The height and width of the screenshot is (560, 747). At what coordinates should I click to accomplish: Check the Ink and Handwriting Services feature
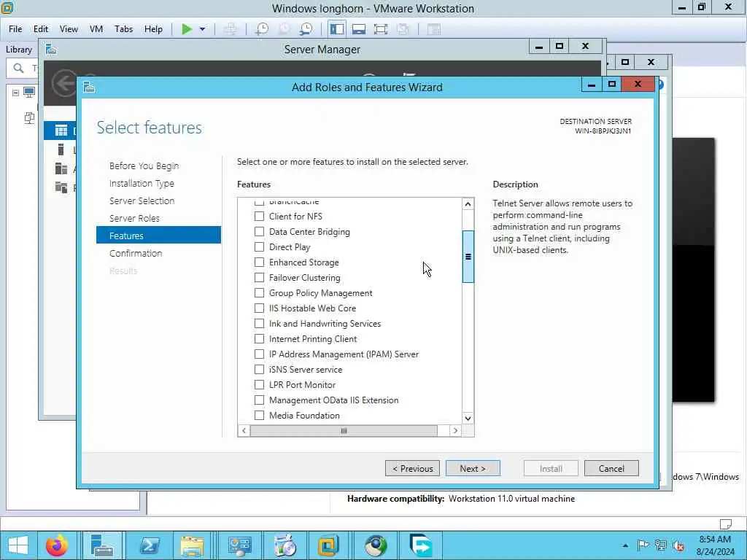(x=259, y=323)
